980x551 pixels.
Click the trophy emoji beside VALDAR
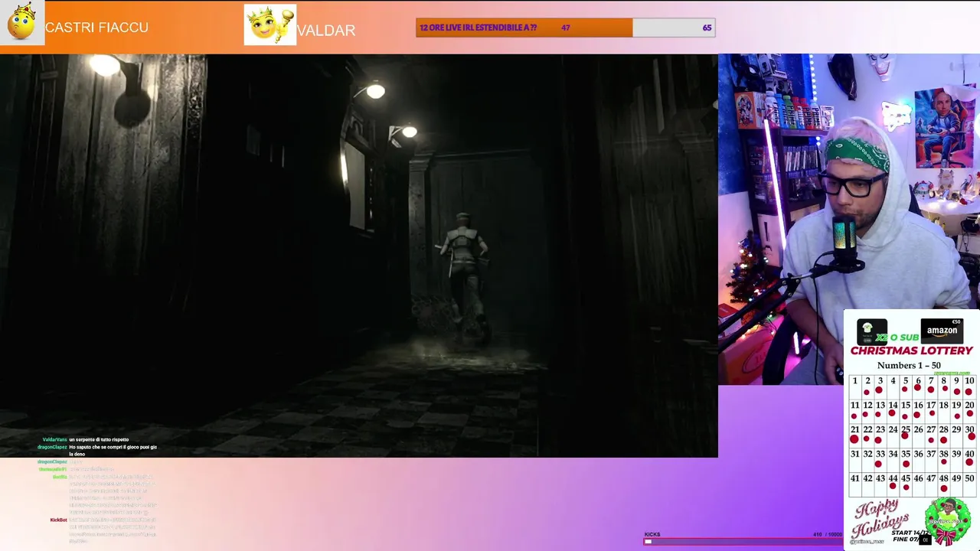270,25
